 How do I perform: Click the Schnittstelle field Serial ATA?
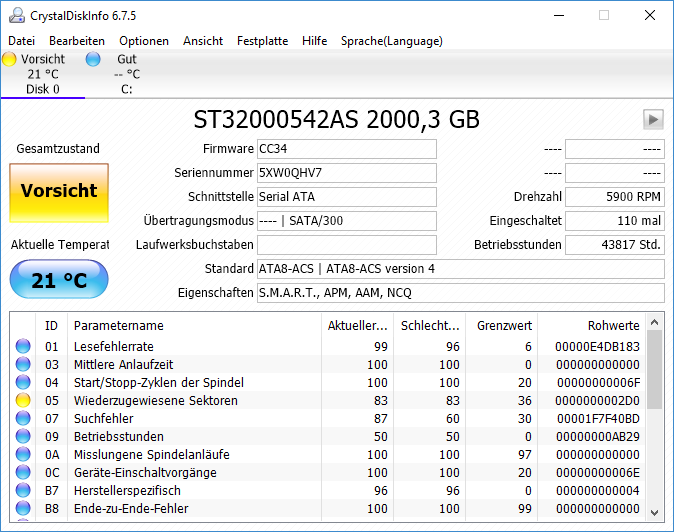pyautogui.click(x=347, y=197)
